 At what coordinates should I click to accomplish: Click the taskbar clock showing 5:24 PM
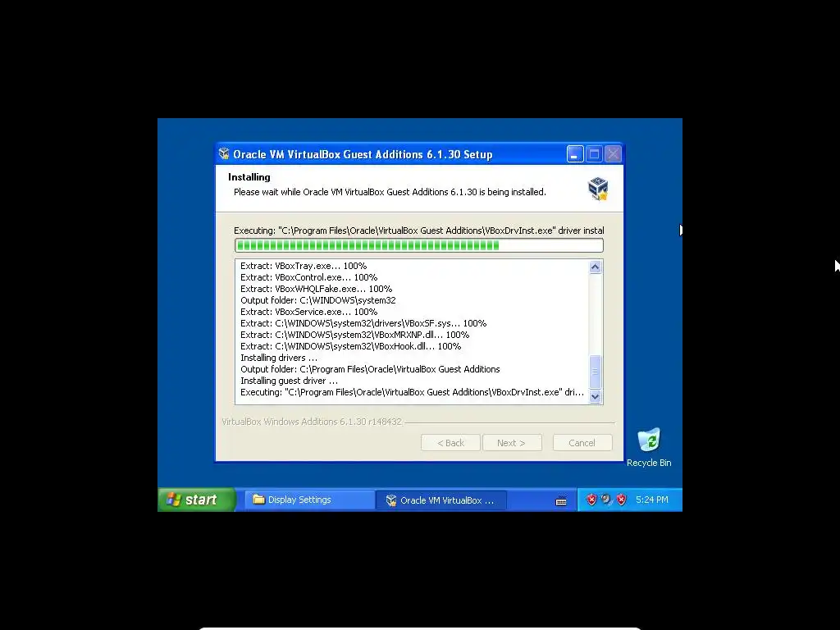[652, 500]
